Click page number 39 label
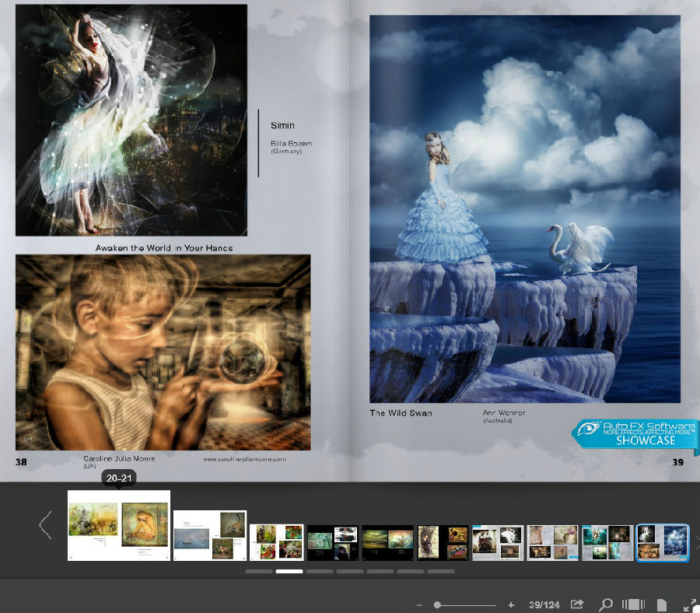This screenshot has width=700, height=613. [x=677, y=462]
